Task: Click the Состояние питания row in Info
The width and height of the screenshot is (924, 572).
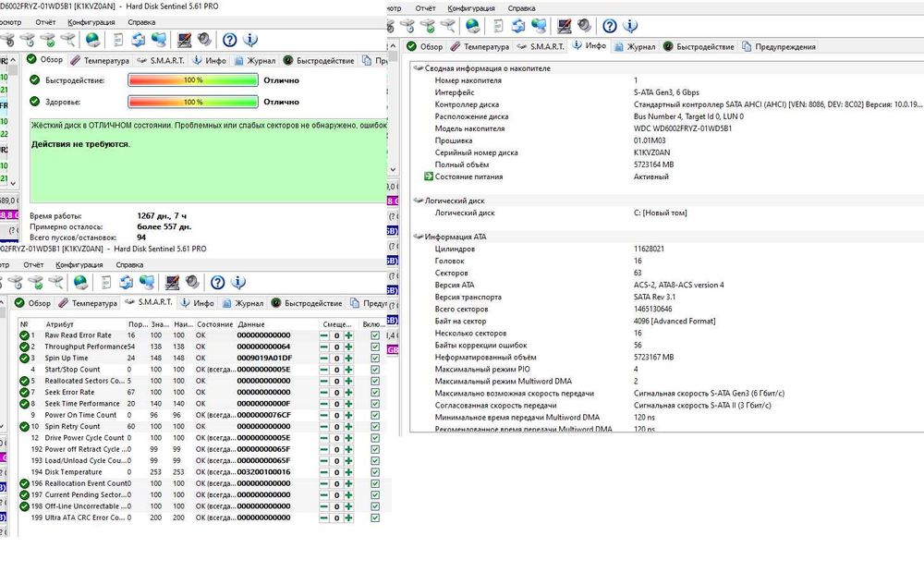Action: (669, 176)
